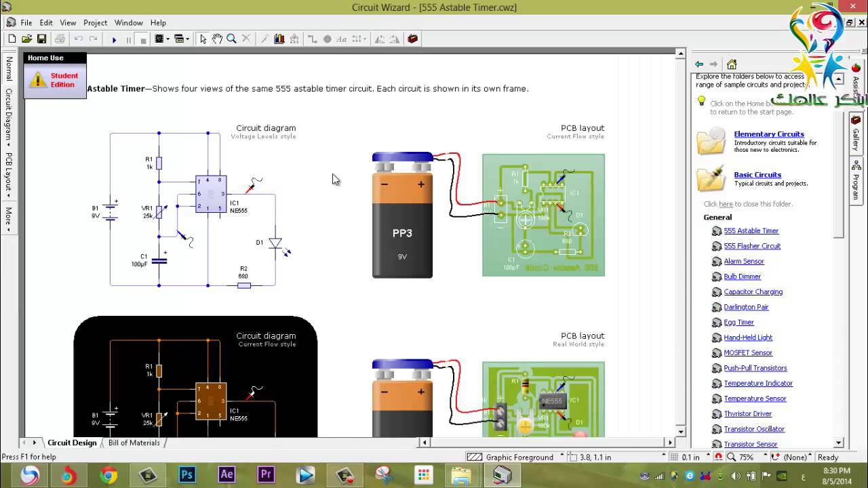Toggle the red snap magnet icon

pos(719,457)
